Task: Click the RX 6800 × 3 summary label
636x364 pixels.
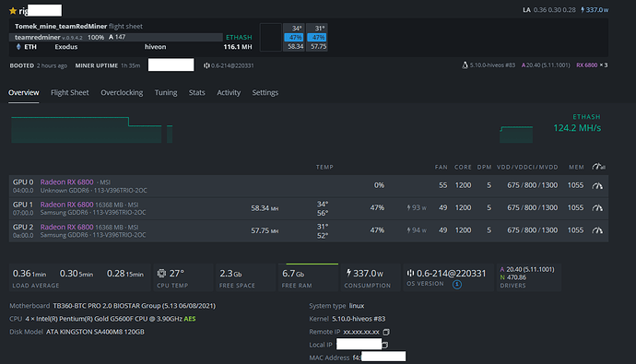Action: pos(592,65)
